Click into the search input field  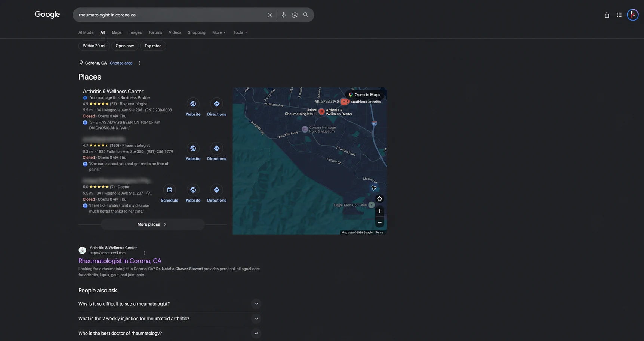(x=170, y=15)
